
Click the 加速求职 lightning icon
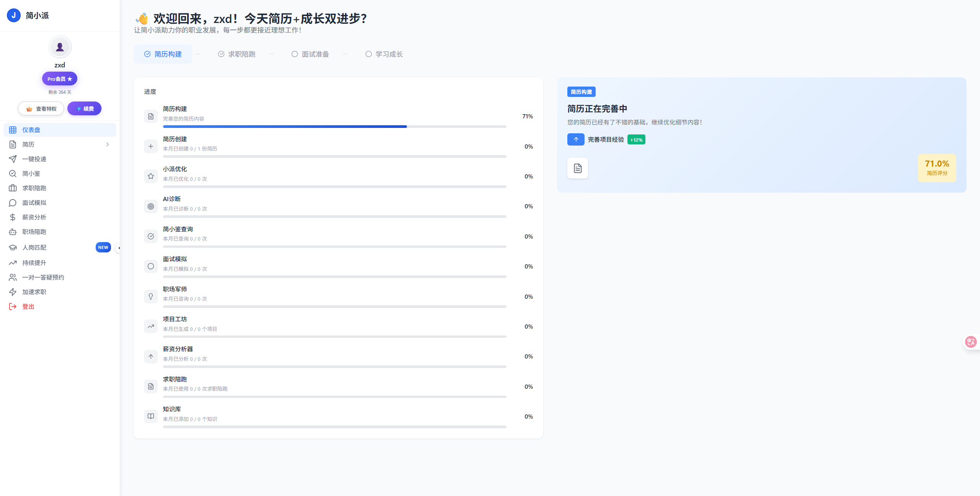[13, 292]
